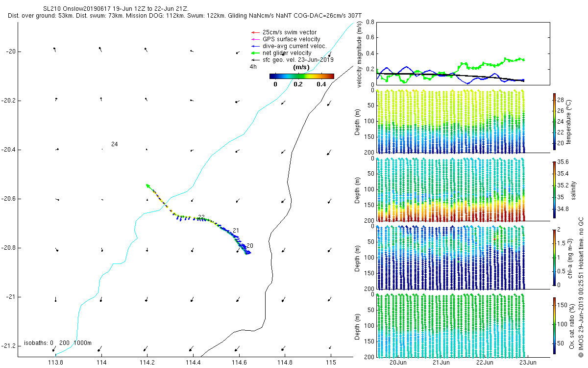
Task: Click 'Depth (m)' label of the salinity panel
Action: coord(356,189)
